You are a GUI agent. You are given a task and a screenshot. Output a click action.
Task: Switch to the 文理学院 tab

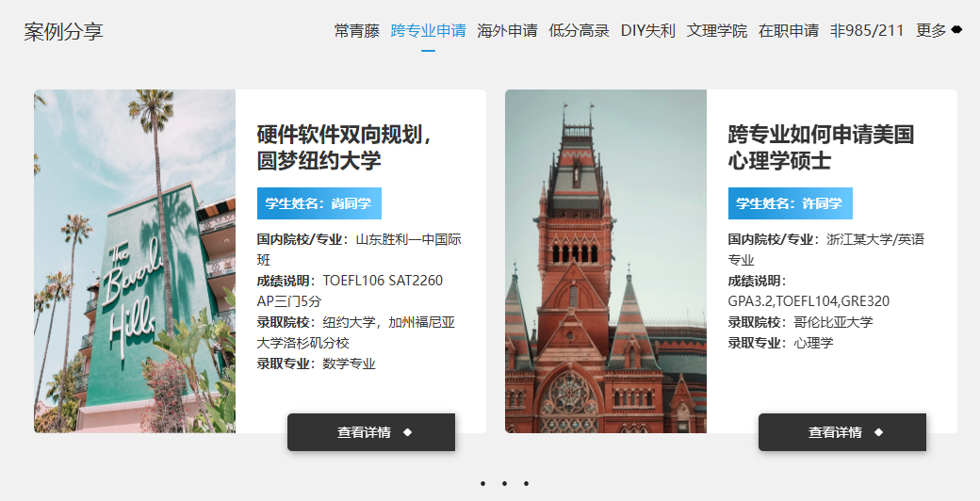[716, 30]
